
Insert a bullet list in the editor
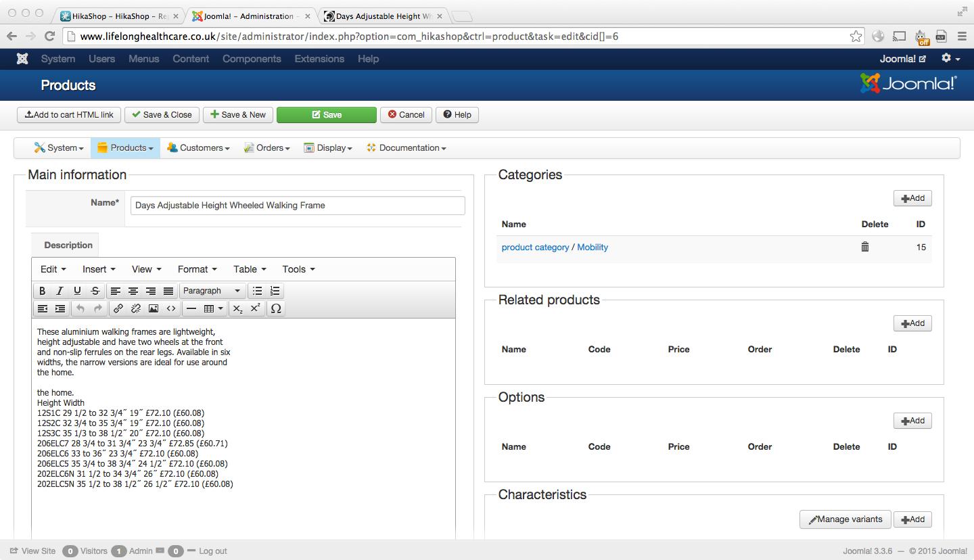pyautogui.click(x=257, y=291)
